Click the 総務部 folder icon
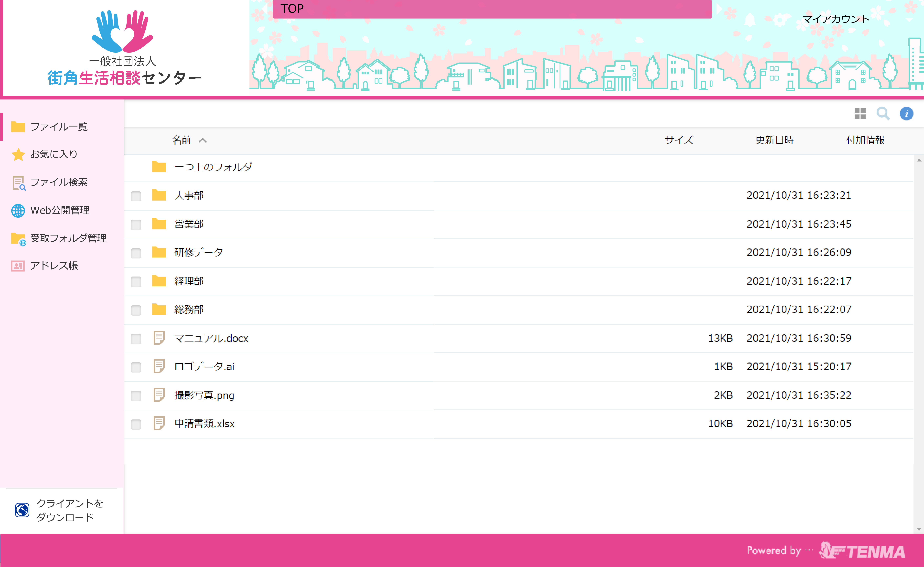The height and width of the screenshot is (567, 924). [159, 309]
